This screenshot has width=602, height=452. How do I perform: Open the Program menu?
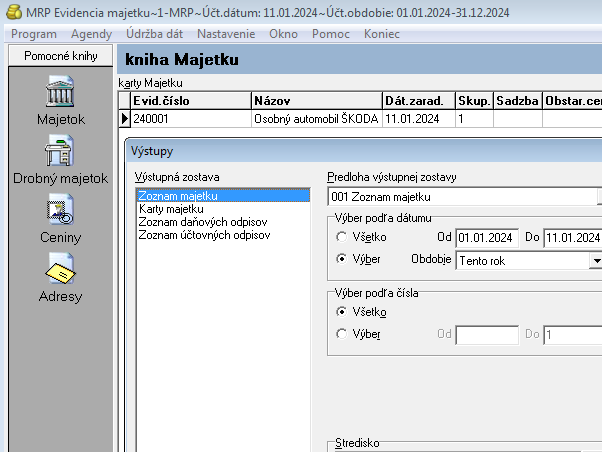pos(34,34)
